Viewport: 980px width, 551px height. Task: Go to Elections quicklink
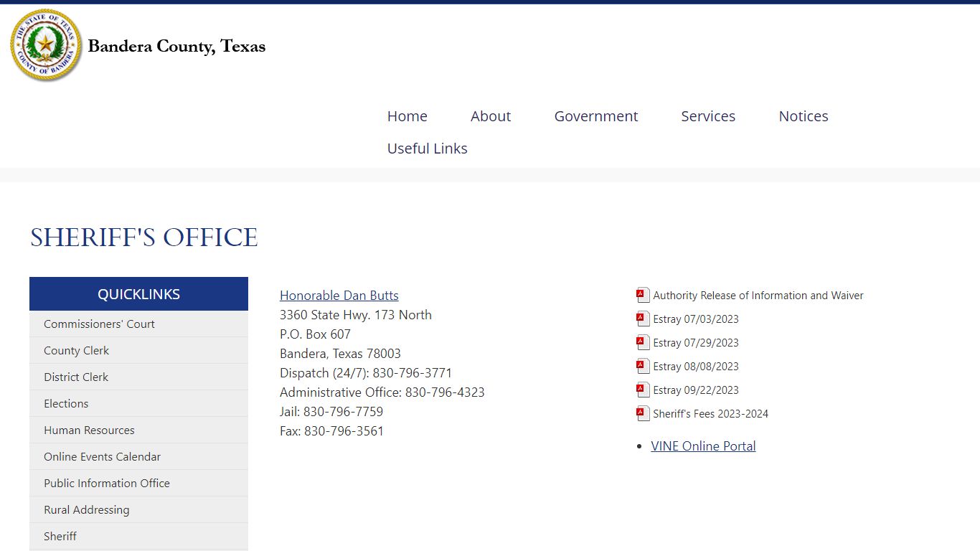138,404
